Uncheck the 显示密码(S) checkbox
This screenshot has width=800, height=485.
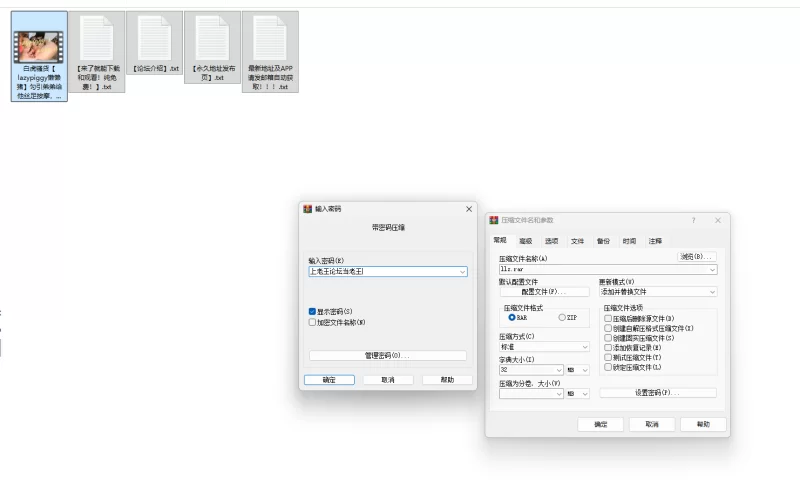(x=312, y=311)
